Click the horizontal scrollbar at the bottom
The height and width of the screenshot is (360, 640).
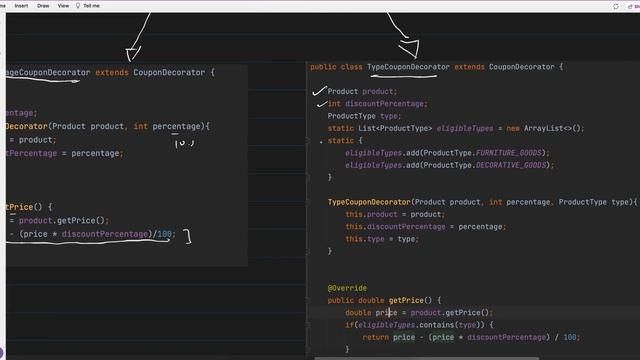tap(427, 358)
